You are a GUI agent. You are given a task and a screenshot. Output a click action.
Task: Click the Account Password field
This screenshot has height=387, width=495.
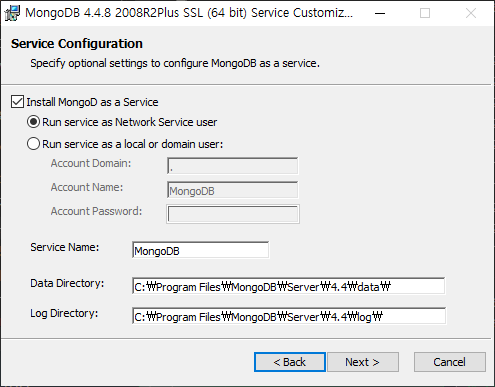point(233,214)
